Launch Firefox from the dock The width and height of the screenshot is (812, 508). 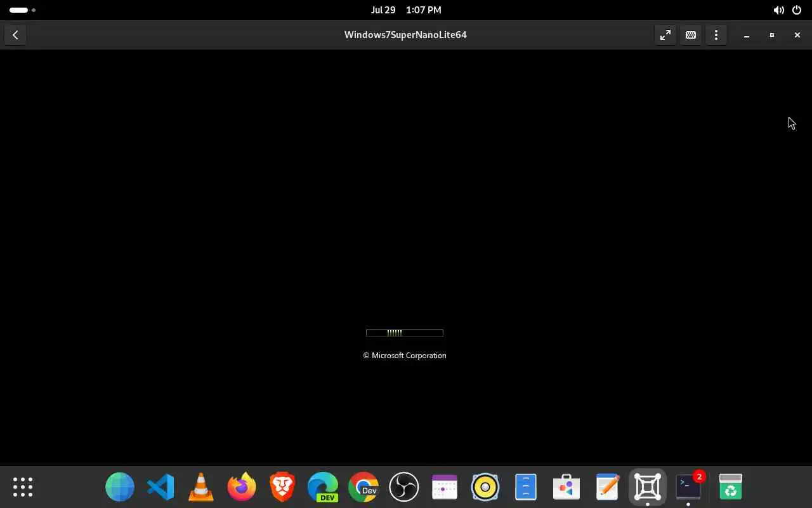[x=242, y=487]
